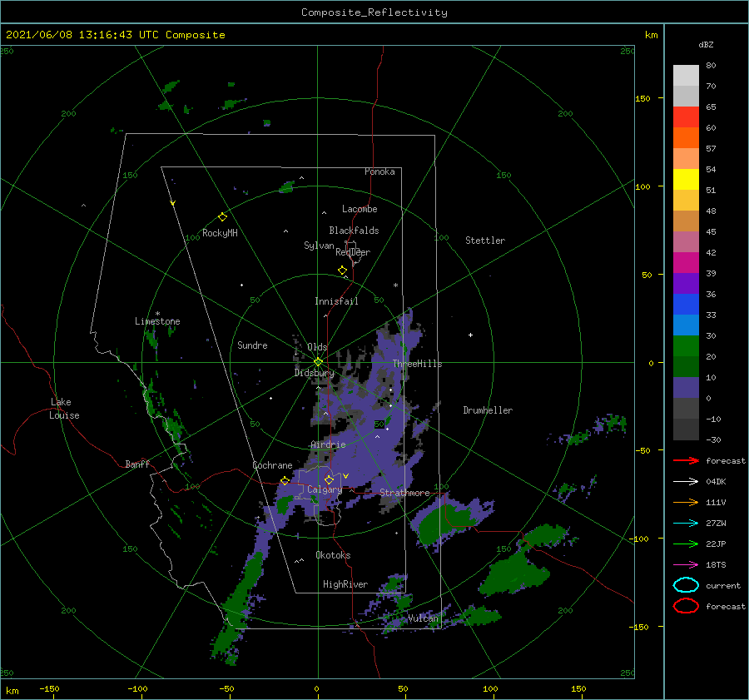
Task: Click the magenta 18TS arrow in the legend
Action: point(686,565)
